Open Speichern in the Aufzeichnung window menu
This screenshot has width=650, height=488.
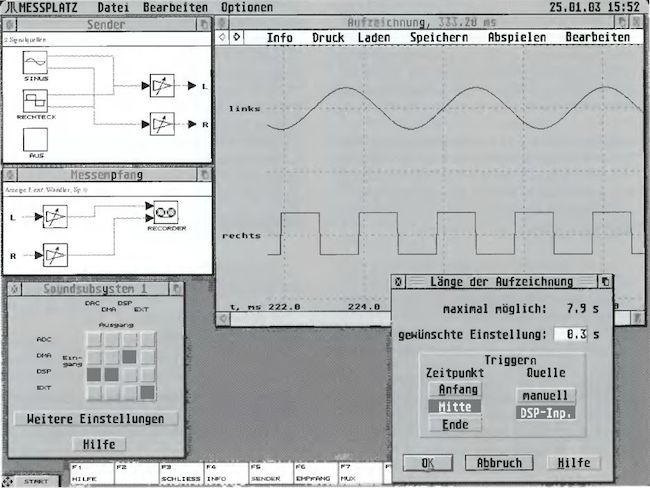pyautogui.click(x=440, y=37)
